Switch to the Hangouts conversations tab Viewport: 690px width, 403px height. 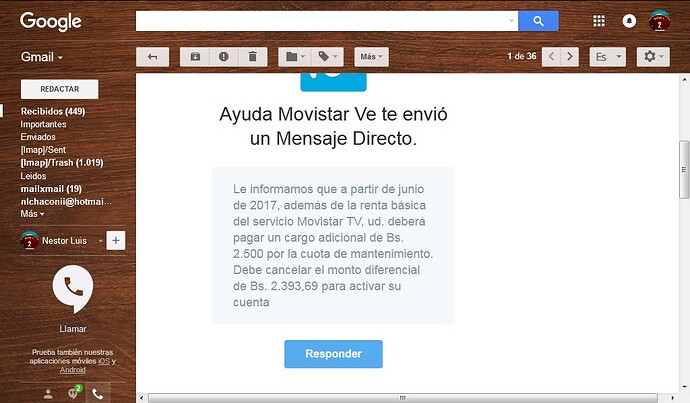[x=73, y=393]
